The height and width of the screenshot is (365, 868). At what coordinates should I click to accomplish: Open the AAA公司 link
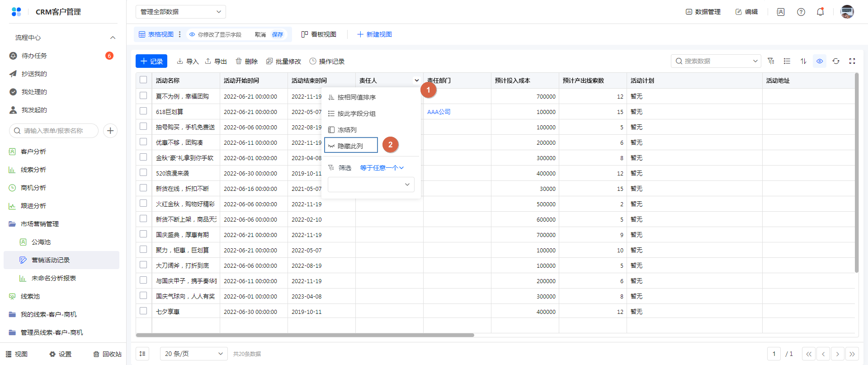pyautogui.click(x=439, y=112)
